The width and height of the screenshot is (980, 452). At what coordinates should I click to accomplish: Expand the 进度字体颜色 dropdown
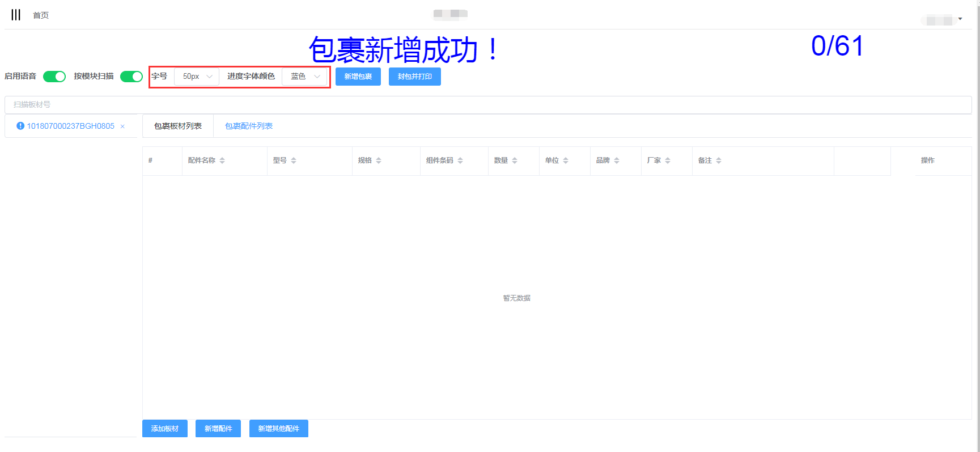point(305,77)
